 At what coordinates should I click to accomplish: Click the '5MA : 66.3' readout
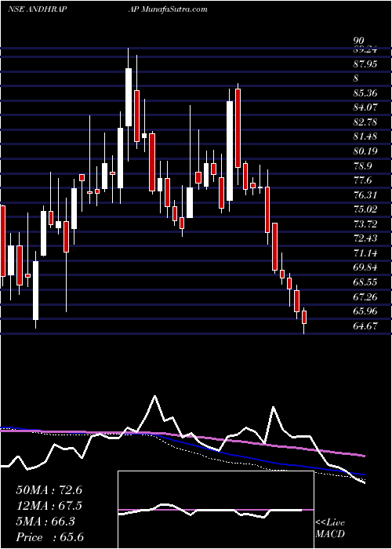click(46, 522)
